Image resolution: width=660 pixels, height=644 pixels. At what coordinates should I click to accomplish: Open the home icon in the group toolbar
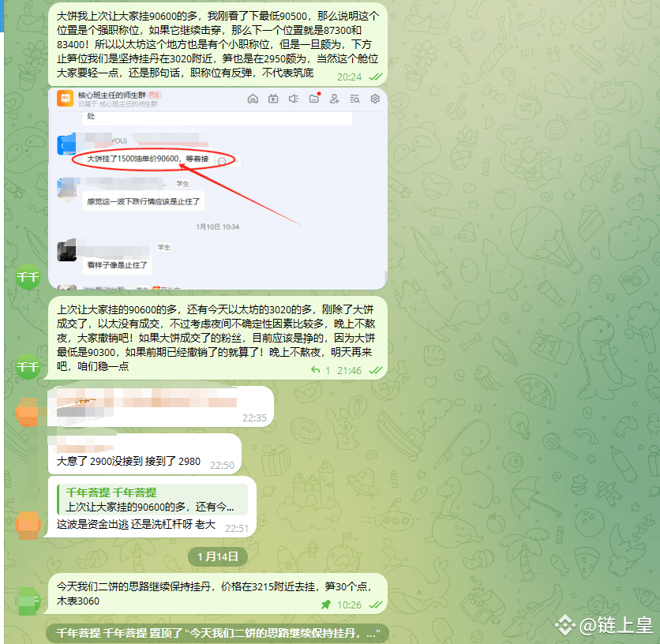[253, 99]
